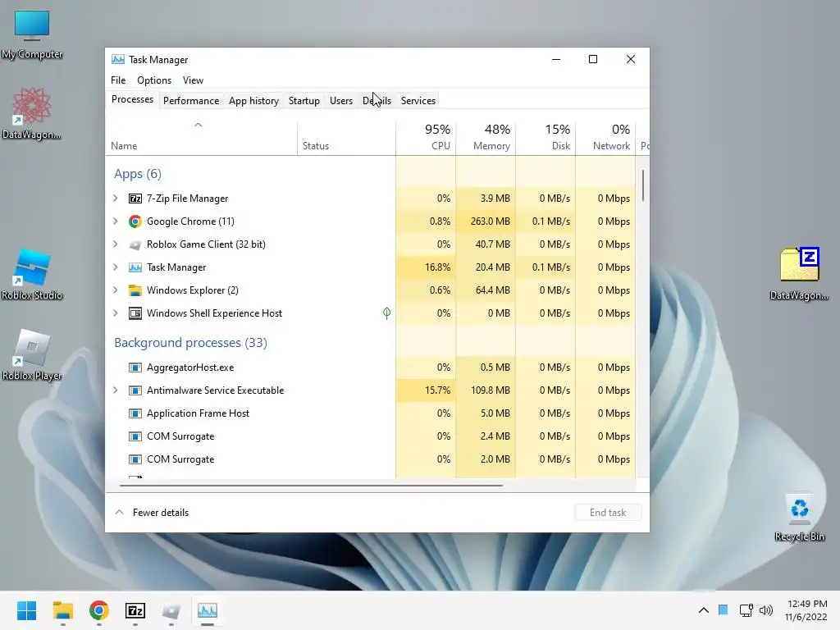This screenshot has width=840, height=630.
Task: Show hidden icons tray chevron
Action: (703, 609)
